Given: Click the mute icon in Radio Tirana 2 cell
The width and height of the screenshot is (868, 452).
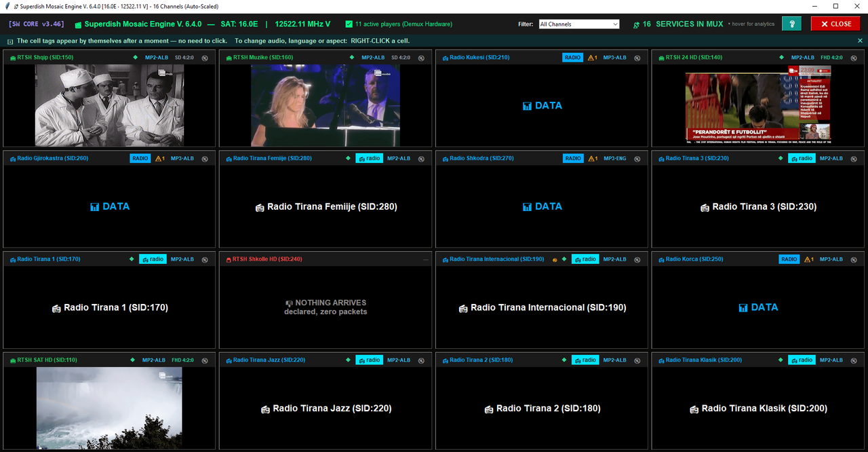Looking at the screenshot, I should coord(637,360).
